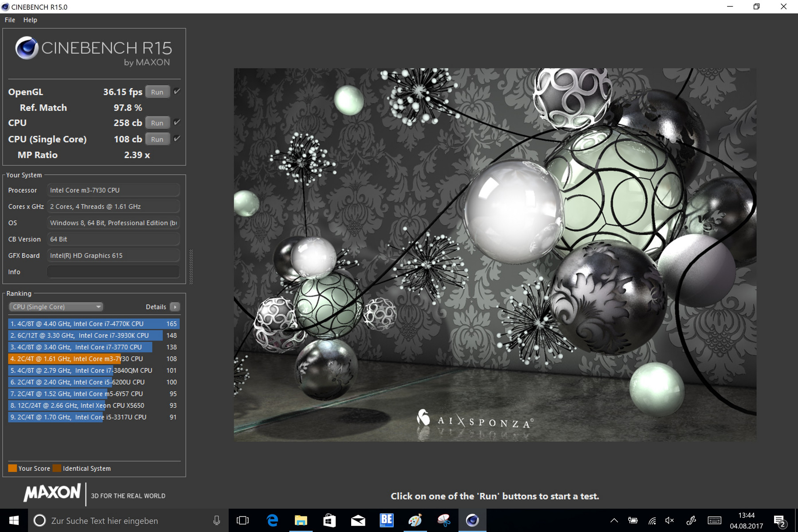This screenshot has width=798, height=532.
Task: Open the Help menu
Action: [x=30, y=20]
